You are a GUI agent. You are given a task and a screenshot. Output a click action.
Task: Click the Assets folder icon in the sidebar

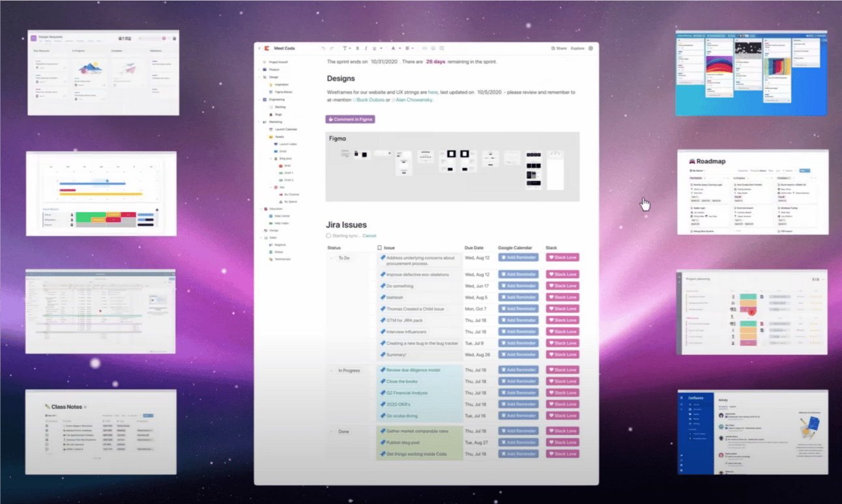click(270, 137)
